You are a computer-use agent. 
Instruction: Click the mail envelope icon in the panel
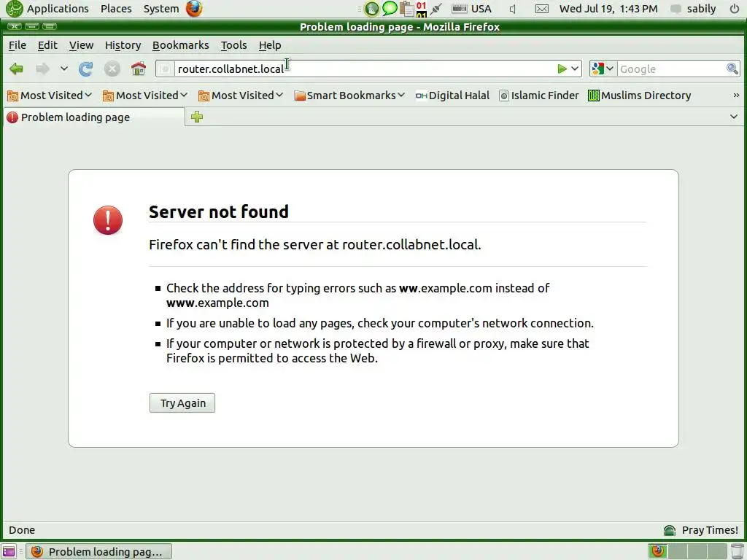[x=542, y=9]
